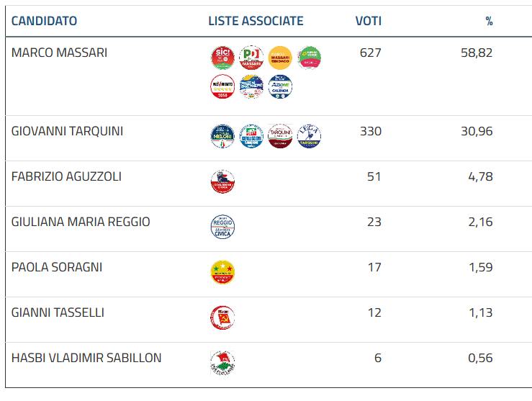The height and width of the screenshot is (401, 532).
Task: Open candidate Marco Massari's name
Action: point(59,53)
